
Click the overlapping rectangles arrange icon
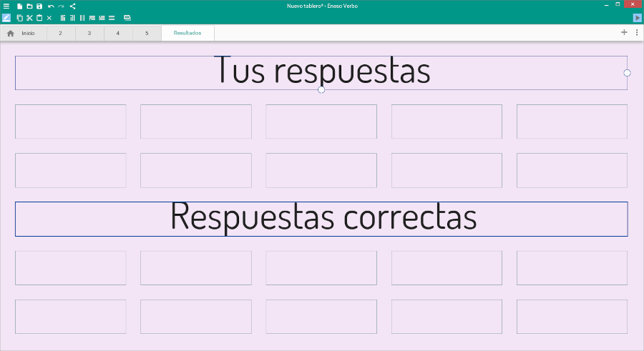click(x=127, y=18)
